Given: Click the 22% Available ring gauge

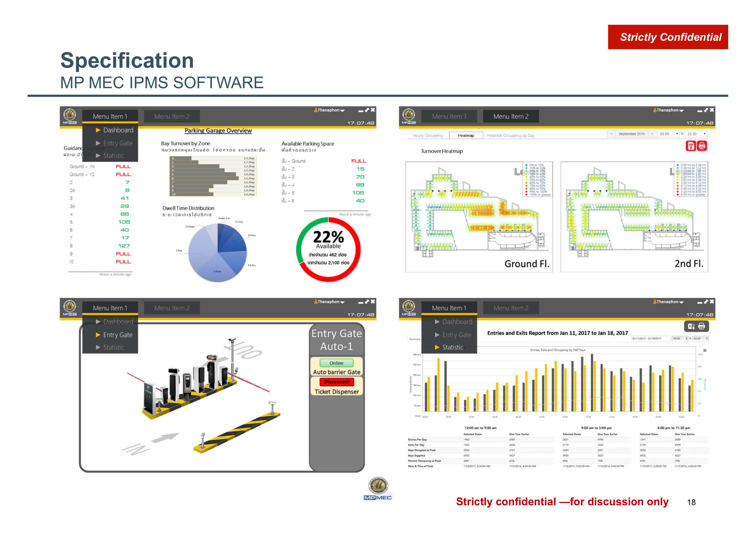Looking at the screenshot, I should (328, 249).
